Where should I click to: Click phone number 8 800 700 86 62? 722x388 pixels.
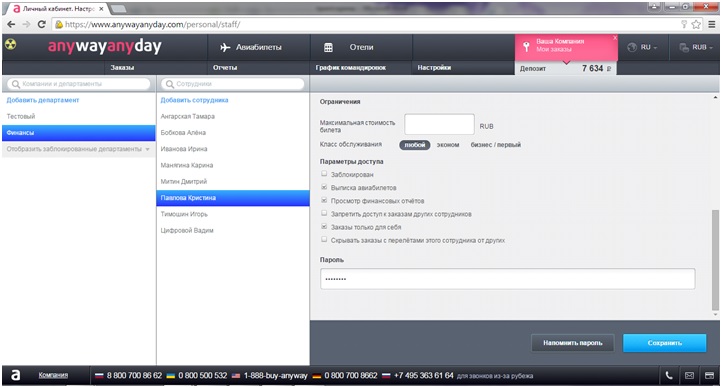tap(134, 376)
